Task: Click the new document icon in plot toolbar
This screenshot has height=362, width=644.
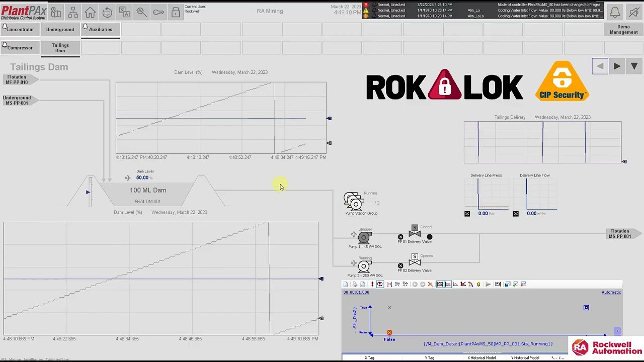Action: pos(345,284)
